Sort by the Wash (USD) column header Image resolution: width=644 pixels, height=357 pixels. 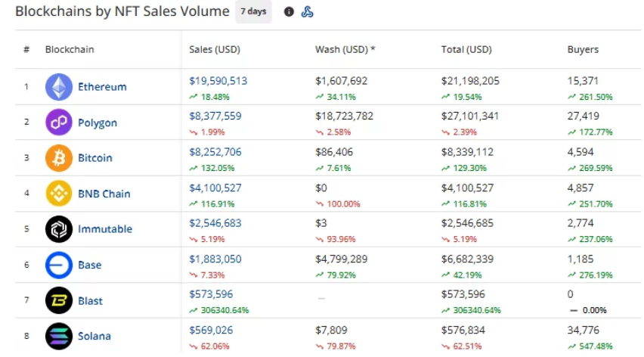point(345,49)
